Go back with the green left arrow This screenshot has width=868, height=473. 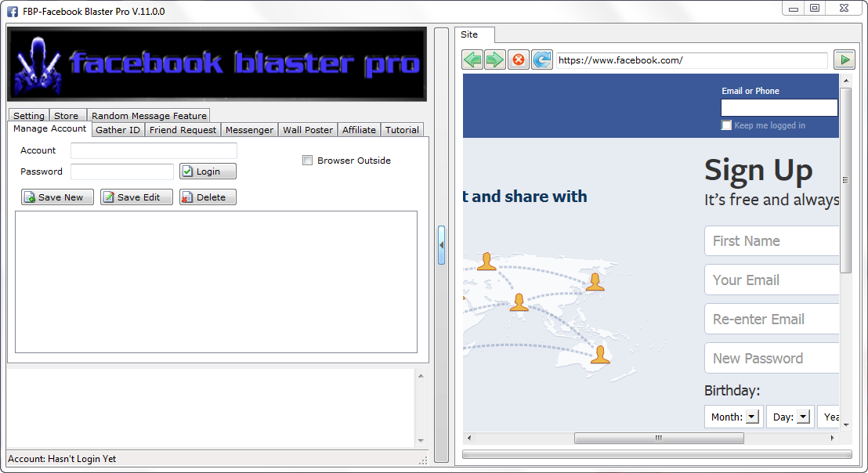coord(472,60)
